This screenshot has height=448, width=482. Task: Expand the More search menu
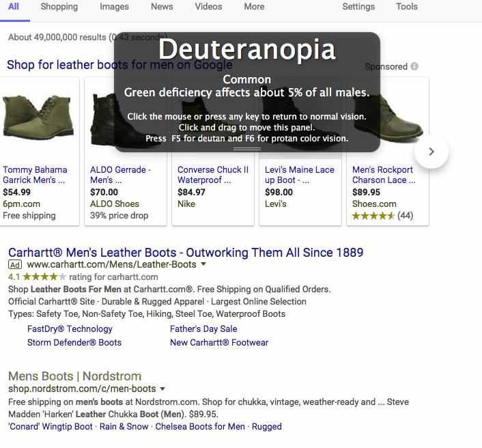click(x=254, y=7)
